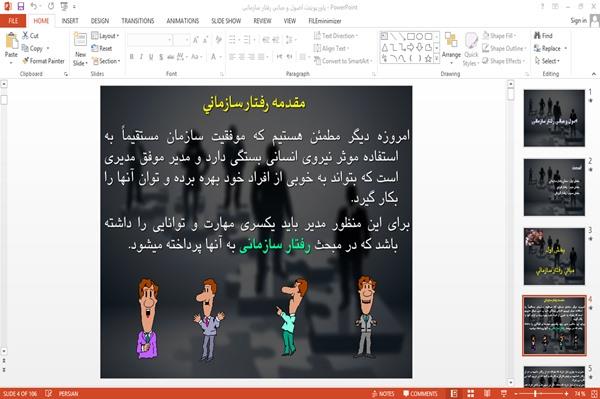600x399 pixels.
Task: Undo the last action
Action: [34, 6]
